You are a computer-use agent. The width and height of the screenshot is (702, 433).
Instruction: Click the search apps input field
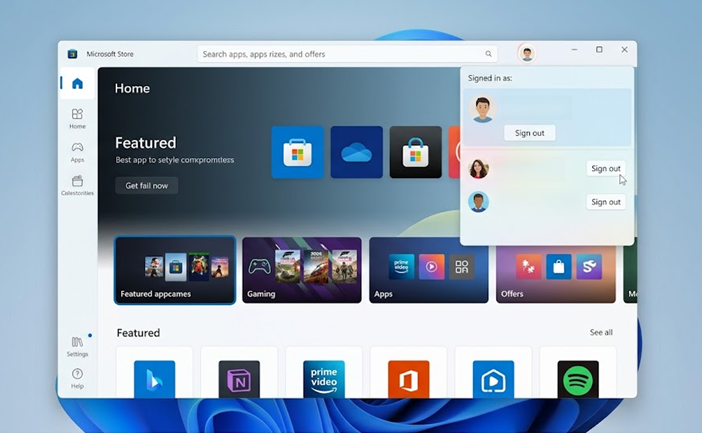347,54
